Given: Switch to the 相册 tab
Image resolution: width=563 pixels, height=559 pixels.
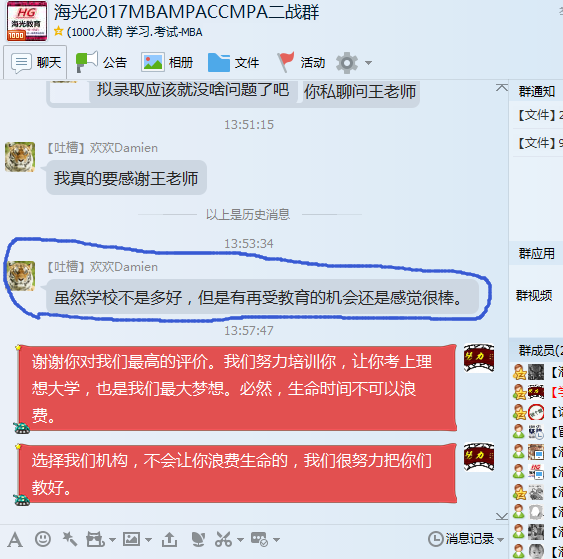Looking at the screenshot, I should point(167,62).
